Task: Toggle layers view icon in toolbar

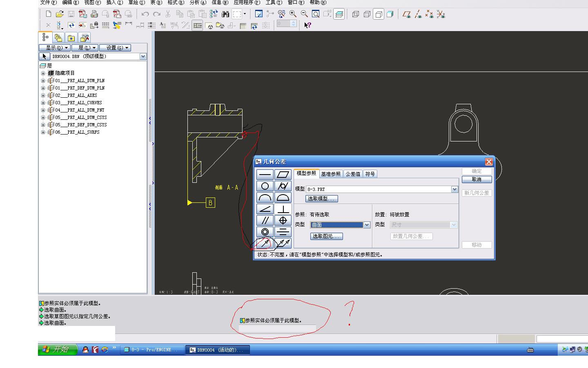Action: 339,14
